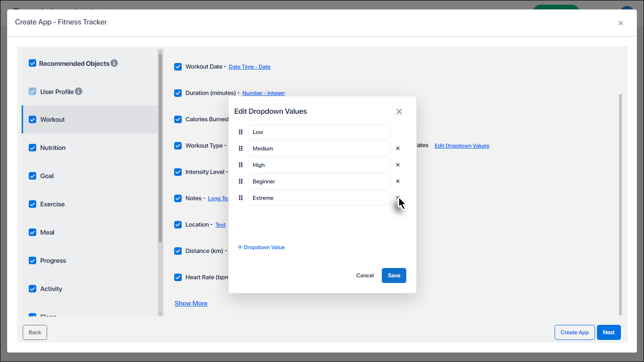Viewport: 644px width, 362px height.
Task: Click the fields panel vertical scrollbar
Action: click(620, 205)
